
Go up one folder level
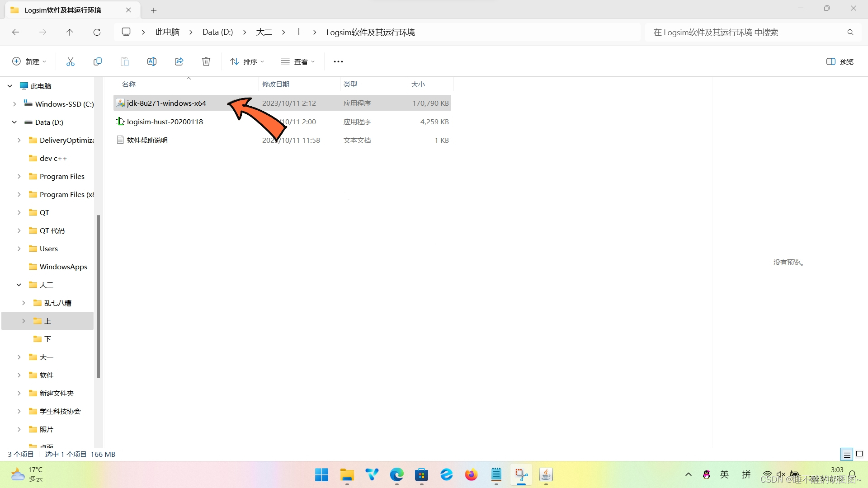[x=70, y=32]
